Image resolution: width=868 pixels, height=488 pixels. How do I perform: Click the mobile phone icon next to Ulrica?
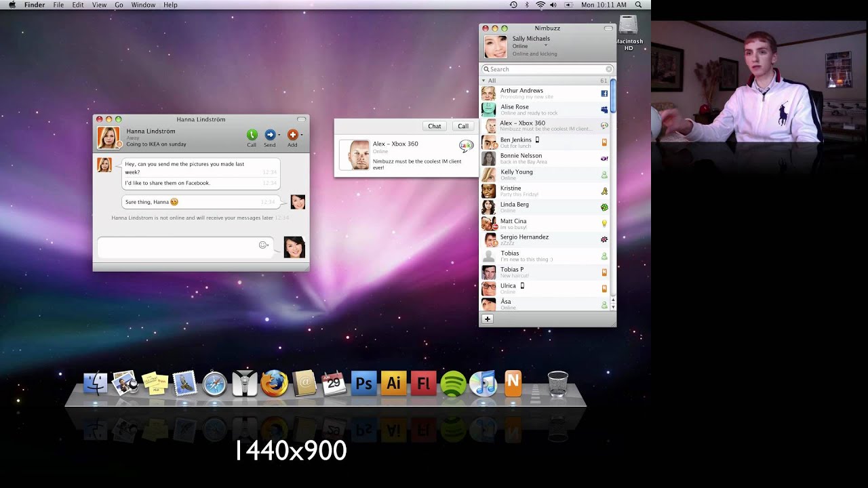point(522,285)
